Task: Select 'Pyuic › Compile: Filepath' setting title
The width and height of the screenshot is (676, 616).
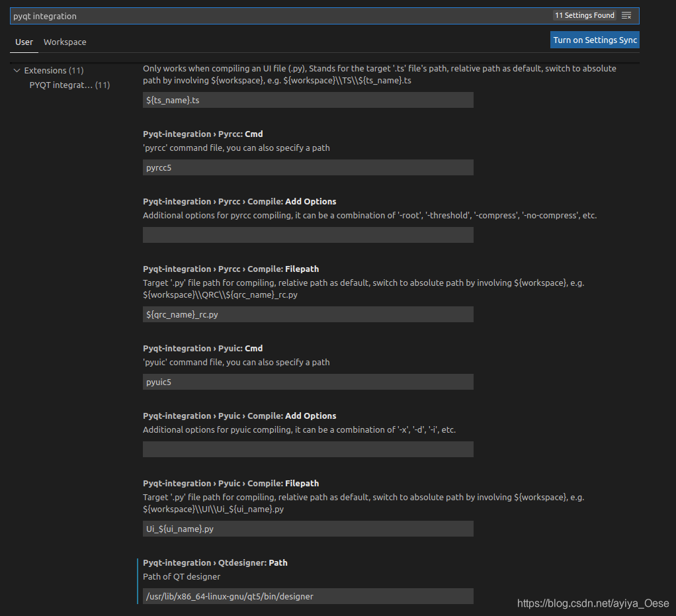Action: [x=231, y=483]
